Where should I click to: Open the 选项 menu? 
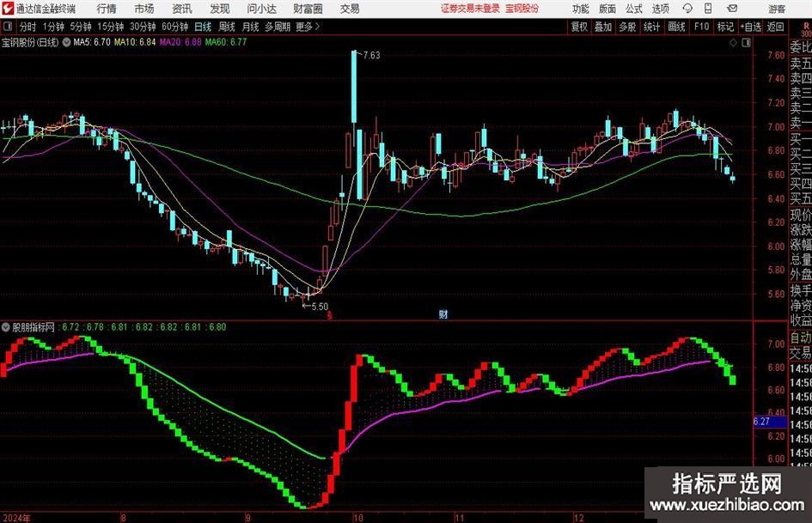[x=660, y=9]
